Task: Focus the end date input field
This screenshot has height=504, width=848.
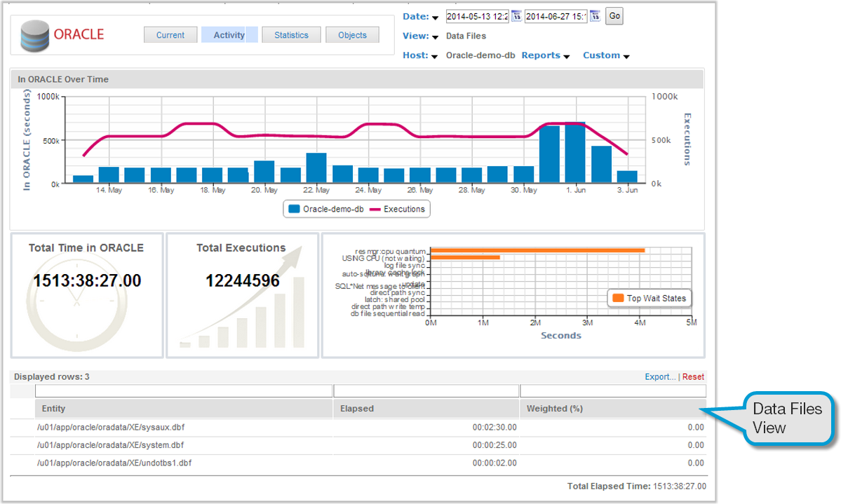Action: 556,16
